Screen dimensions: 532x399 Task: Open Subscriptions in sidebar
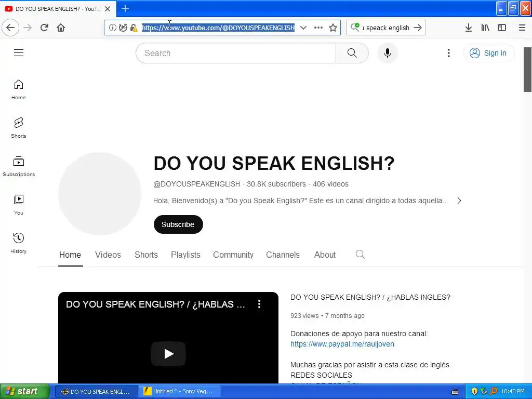19,166
